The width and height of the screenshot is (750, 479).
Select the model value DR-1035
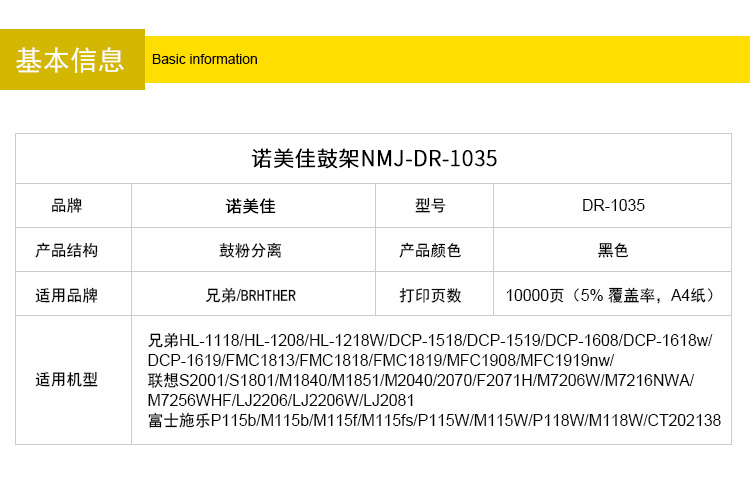click(x=613, y=206)
